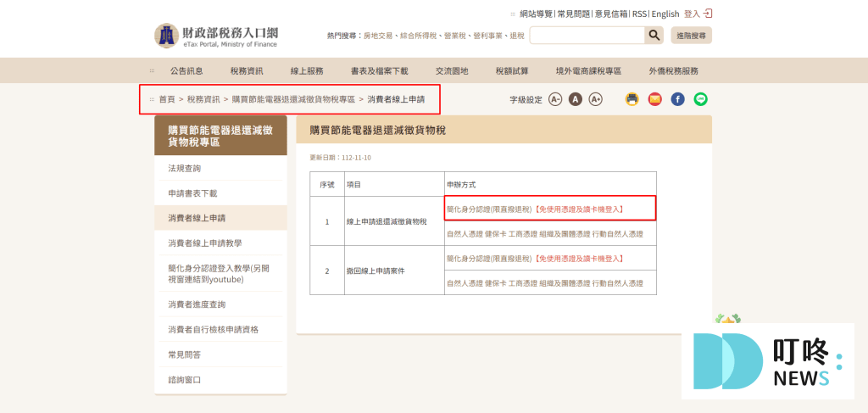868x413 pixels.
Task: Open 消費者進度查詢 in the sidebar
Action: [x=220, y=304]
